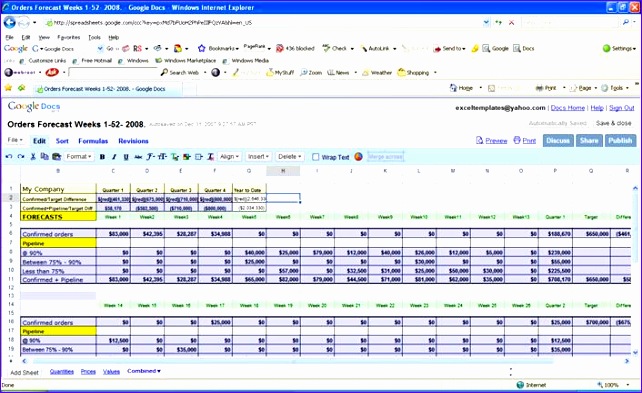
Task: Click the Sign Out link
Action: coord(622,108)
